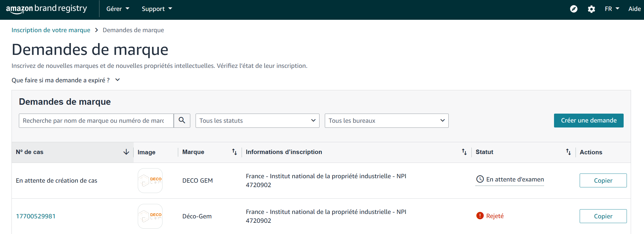Click the red Rejeté alert icon

[x=480, y=216]
